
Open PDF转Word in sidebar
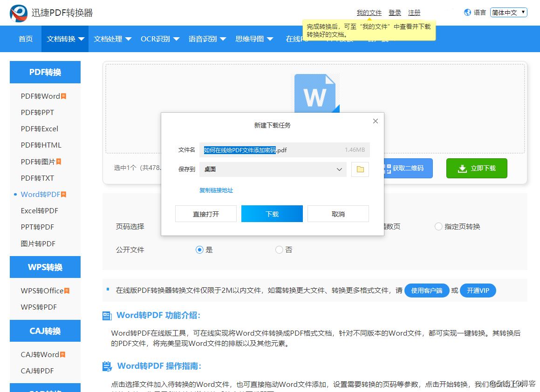[40, 96]
